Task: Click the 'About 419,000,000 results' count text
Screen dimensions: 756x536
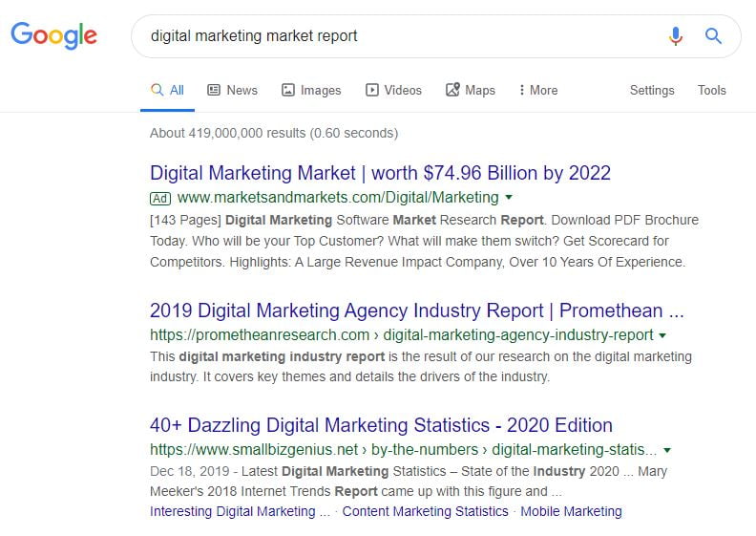Action: point(274,133)
